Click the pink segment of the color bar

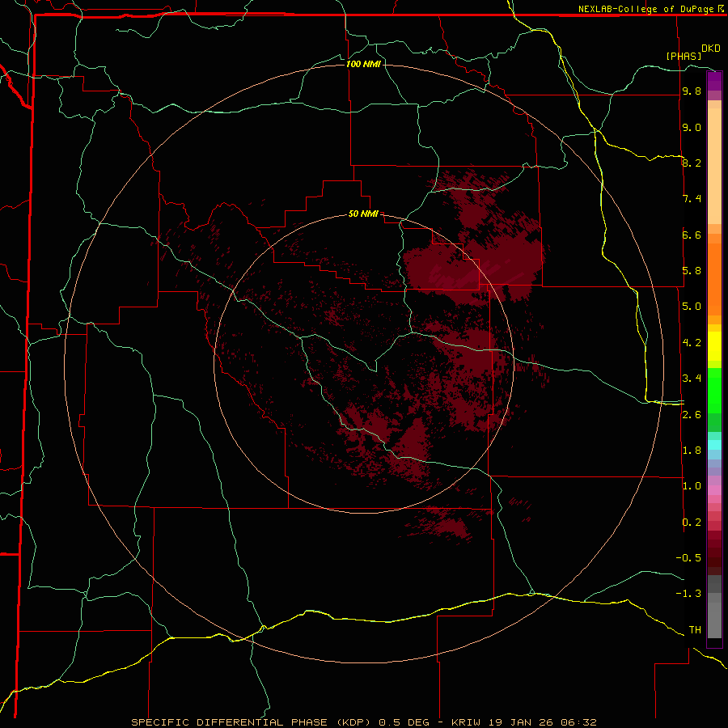coord(714,490)
